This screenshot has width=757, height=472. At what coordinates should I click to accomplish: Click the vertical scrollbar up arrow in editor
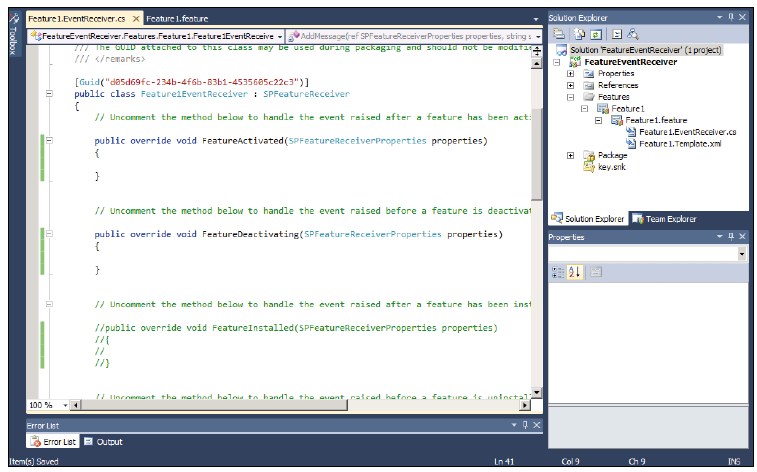point(536,64)
